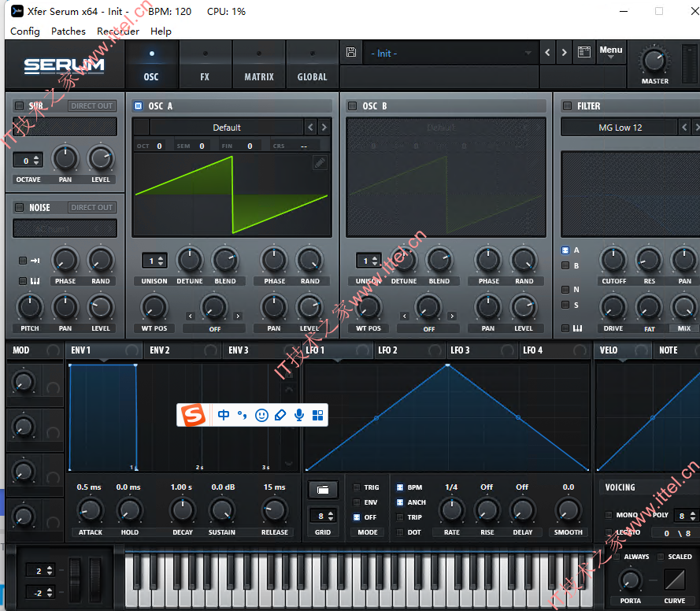The image size is (700, 611).
Task: Switch to the GLOBAL tab
Action: tap(313, 65)
